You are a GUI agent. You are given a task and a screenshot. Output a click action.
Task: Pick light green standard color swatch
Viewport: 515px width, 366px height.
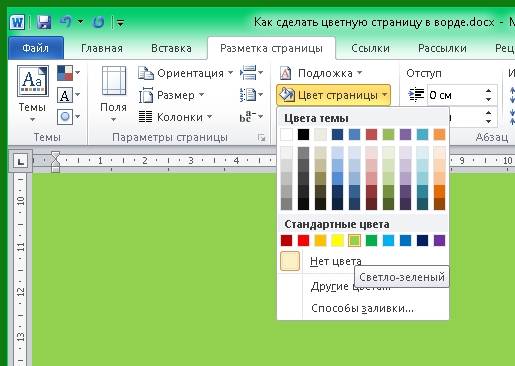(x=354, y=240)
